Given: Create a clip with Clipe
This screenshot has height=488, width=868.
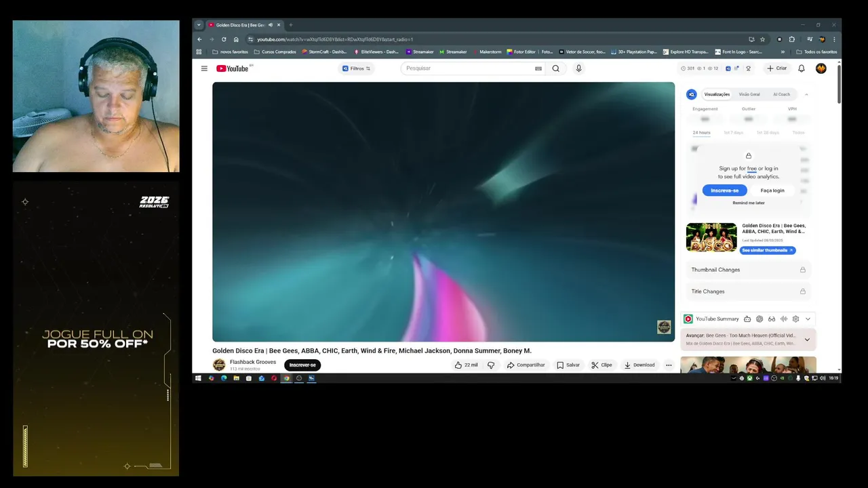Looking at the screenshot, I should coord(601,365).
